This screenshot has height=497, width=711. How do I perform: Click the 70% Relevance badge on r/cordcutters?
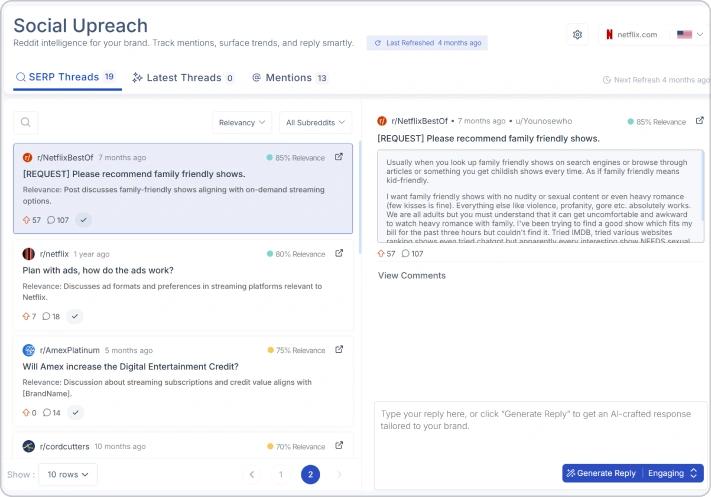[x=296, y=447]
